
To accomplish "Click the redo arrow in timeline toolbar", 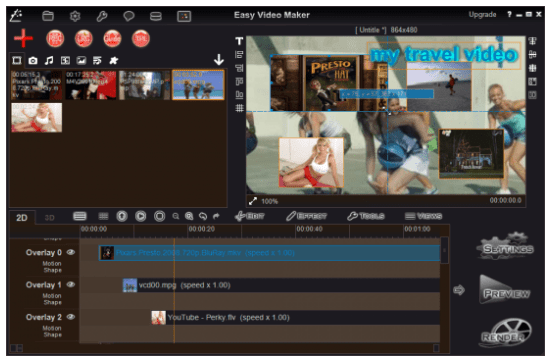I will 216,216.
